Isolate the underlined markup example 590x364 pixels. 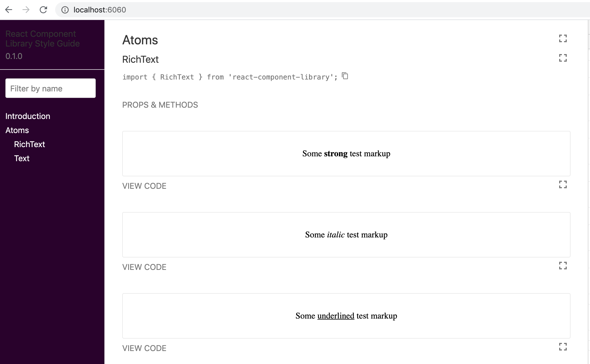coord(563,347)
